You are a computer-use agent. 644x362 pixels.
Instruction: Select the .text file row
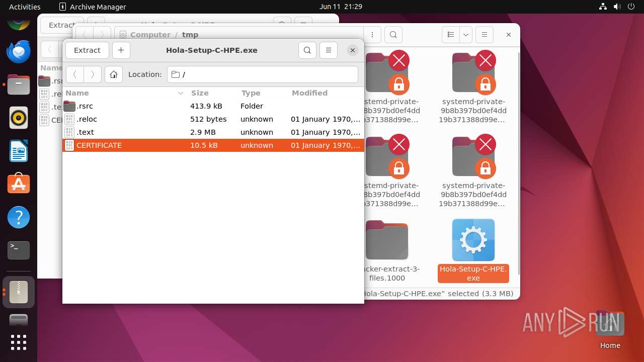point(213,132)
